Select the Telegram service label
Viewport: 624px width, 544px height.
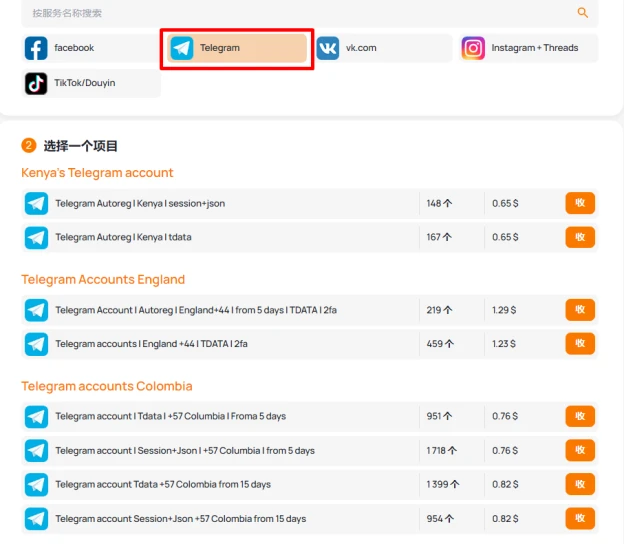[x=220, y=48]
